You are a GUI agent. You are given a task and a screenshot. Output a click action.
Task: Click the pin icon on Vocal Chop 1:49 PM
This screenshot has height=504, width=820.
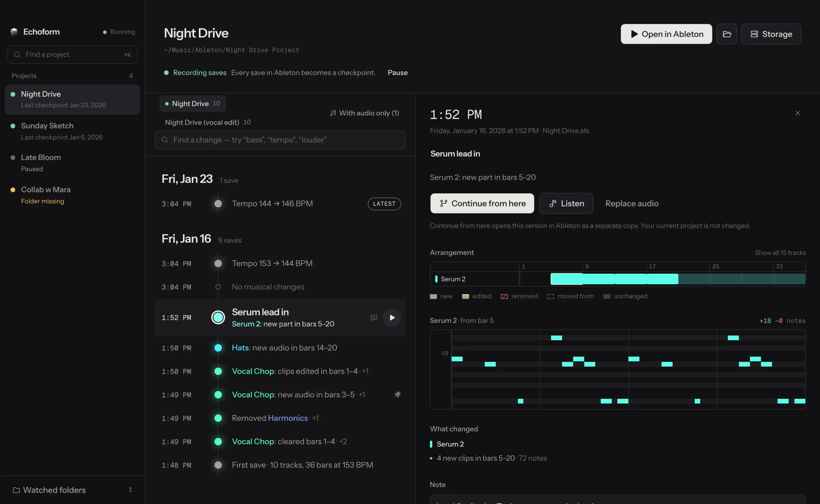click(397, 394)
